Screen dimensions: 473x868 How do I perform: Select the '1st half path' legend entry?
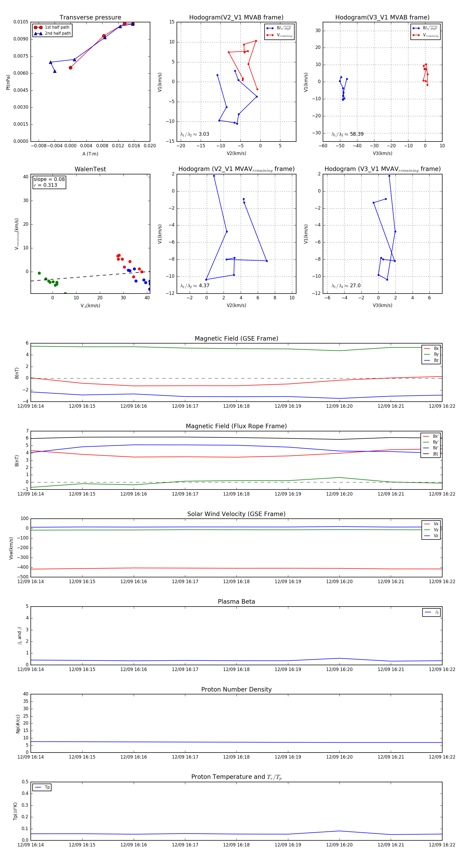(52, 27)
